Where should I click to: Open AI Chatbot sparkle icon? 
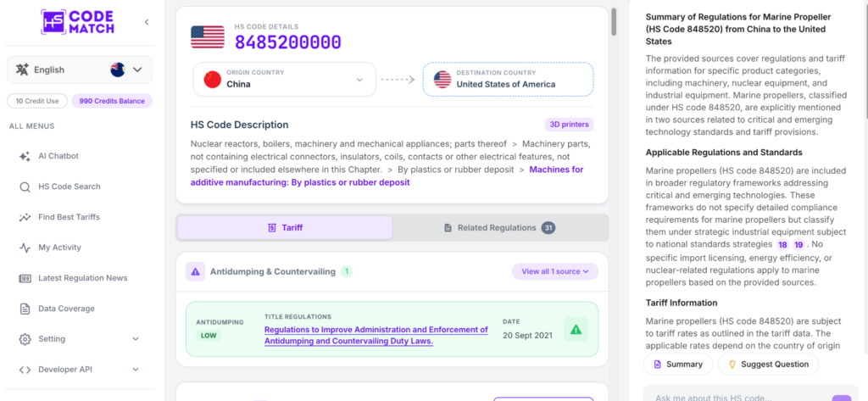(x=25, y=156)
